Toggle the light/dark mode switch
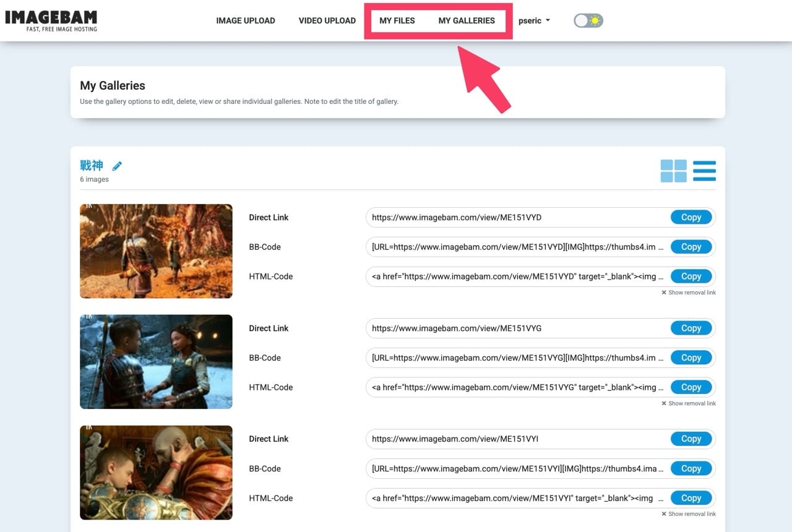Image resolution: width=792 pixels, height=532 pixels. tap(588, 20)
